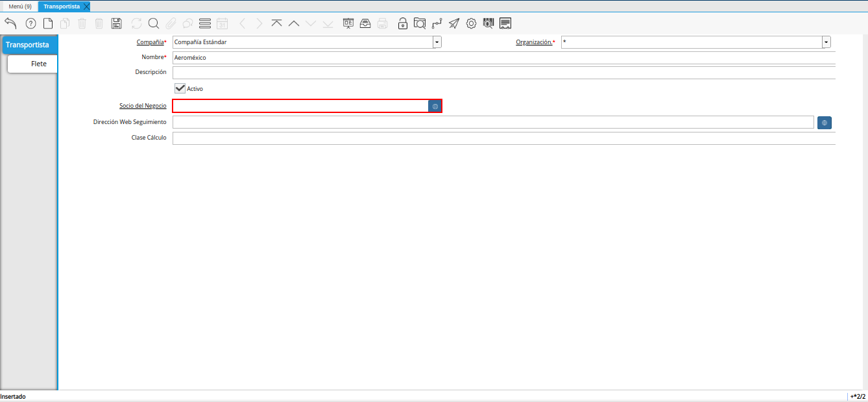Open the help question mark icon

pyautogui.click(x=30, y=23)
